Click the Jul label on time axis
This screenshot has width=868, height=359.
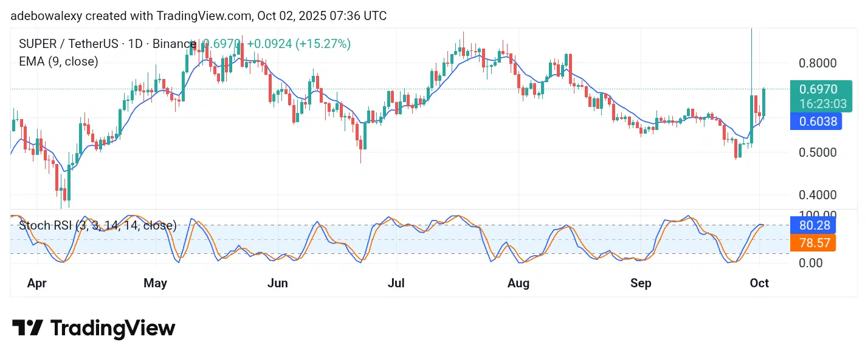pos(396,283)
